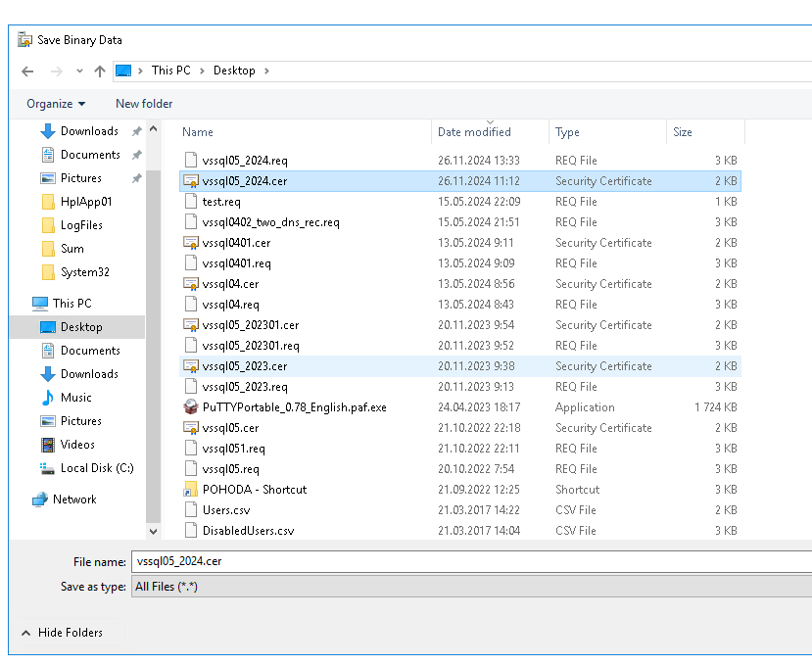Select Local Disk (C:) in sidebar
The image size is (812, 666).
96,468
